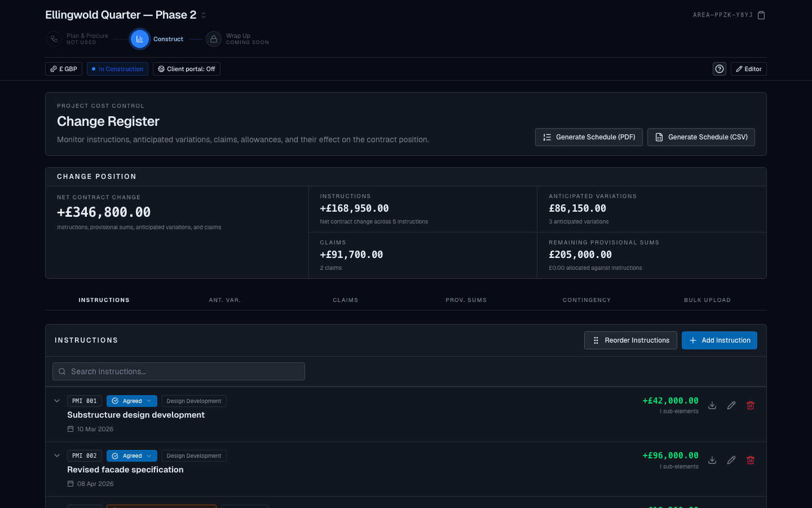
Task: Open project switcher next to Ellingwold Quarter title
Action: [204, 15]
